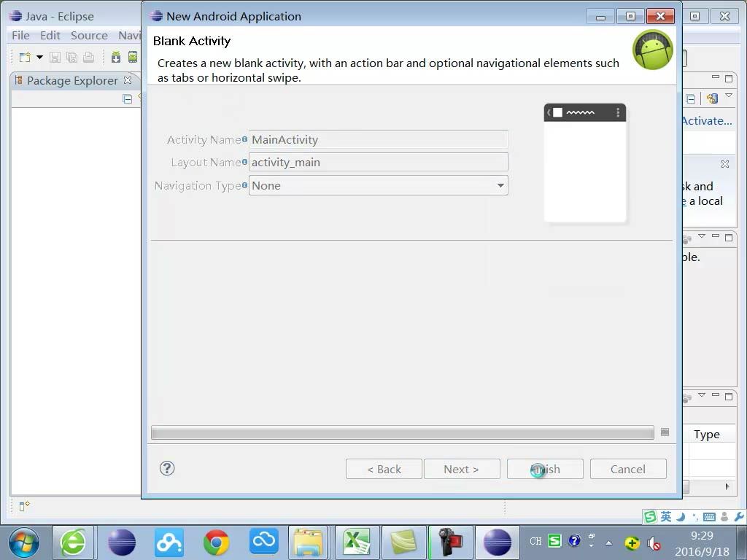Click the info icon next to Layout Name
This screenshot has width=747, height=560.
pyautogui.click(x=244, y=163)
